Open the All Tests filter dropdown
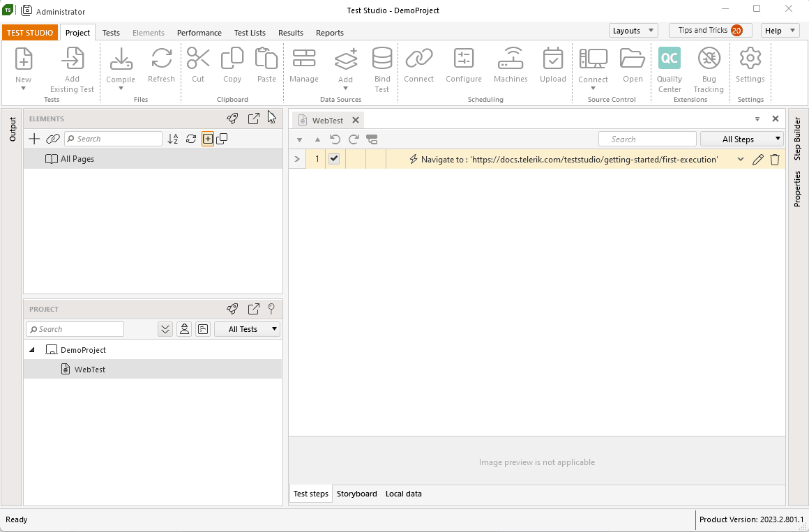Image resolution: width=809 pixels, height=532 pixels. [247, 329]
